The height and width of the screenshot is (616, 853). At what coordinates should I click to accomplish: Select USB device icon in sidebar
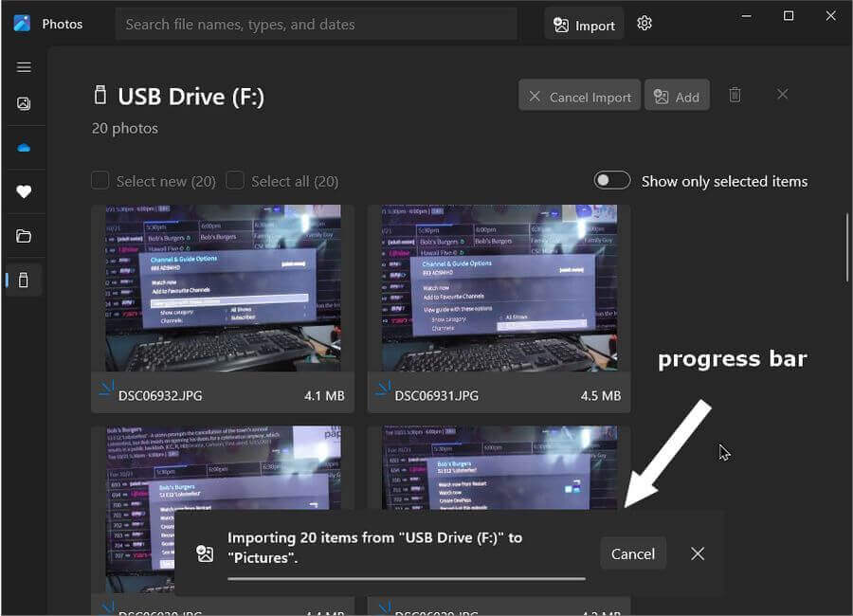[x=24, y=281]
